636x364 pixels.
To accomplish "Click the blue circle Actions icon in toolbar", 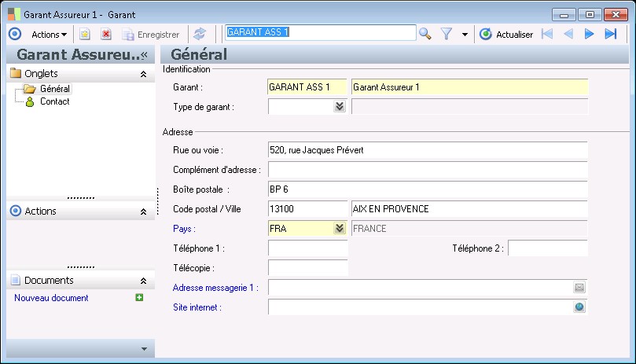I will tap(15, 34).
